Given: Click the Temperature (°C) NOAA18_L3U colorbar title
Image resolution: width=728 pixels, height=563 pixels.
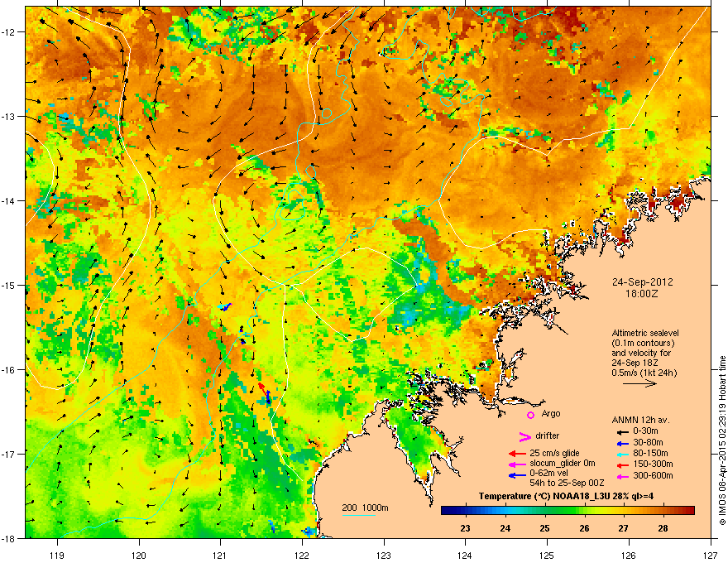Looking at the screenshot, I should 568,497.
